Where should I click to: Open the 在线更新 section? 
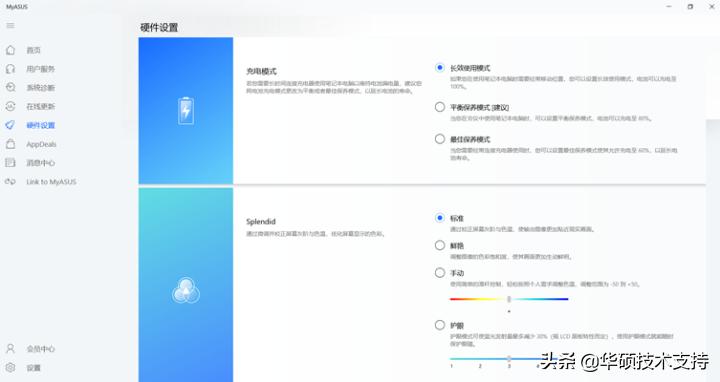pos(40,106)
